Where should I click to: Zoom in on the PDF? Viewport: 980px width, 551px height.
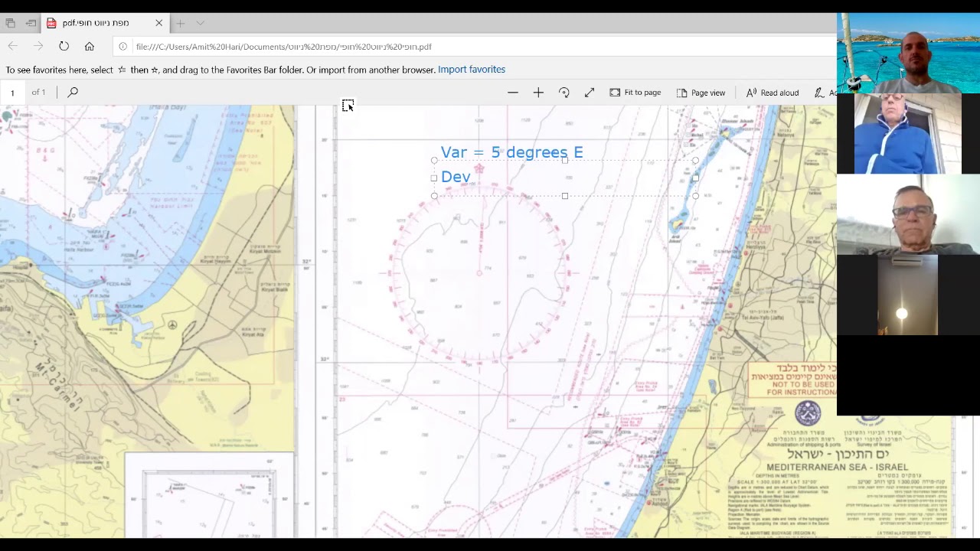coord(538,93)
